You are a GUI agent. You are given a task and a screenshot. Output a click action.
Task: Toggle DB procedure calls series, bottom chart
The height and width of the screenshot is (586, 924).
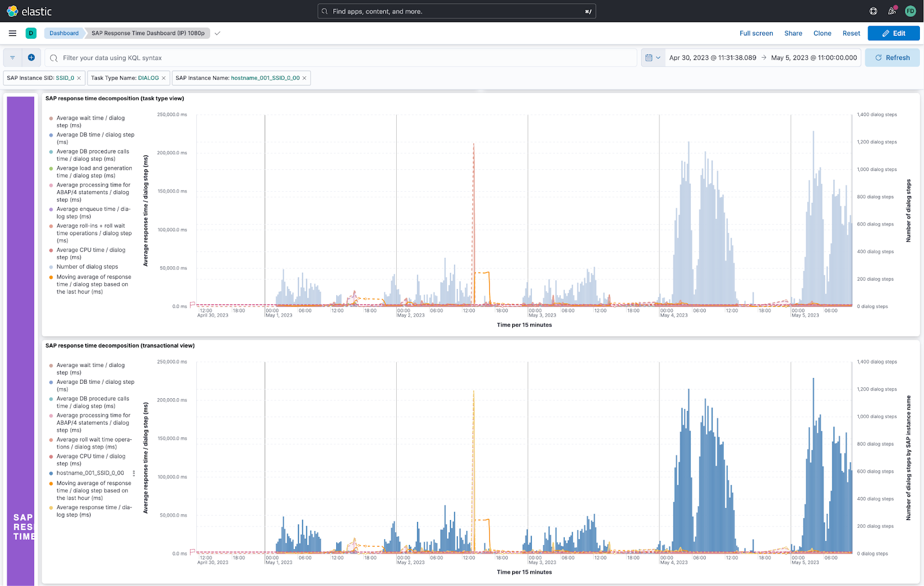coord(93,402)
